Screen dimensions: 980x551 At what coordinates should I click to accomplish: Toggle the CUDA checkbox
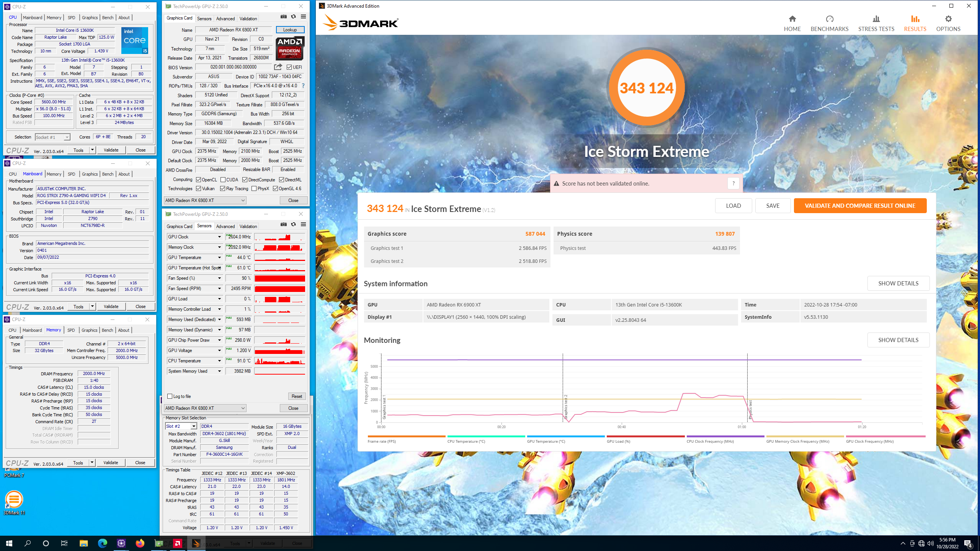tap(223, 180)
